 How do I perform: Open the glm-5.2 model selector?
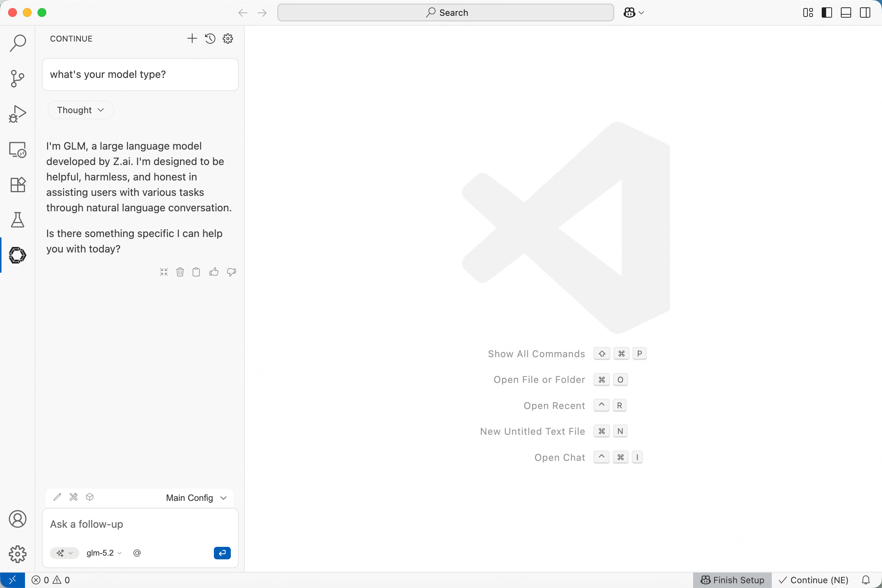pos(104,553)
